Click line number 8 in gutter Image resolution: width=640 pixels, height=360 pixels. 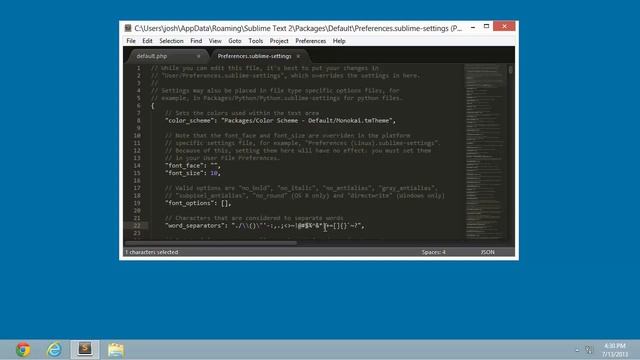tap(138, 120)
